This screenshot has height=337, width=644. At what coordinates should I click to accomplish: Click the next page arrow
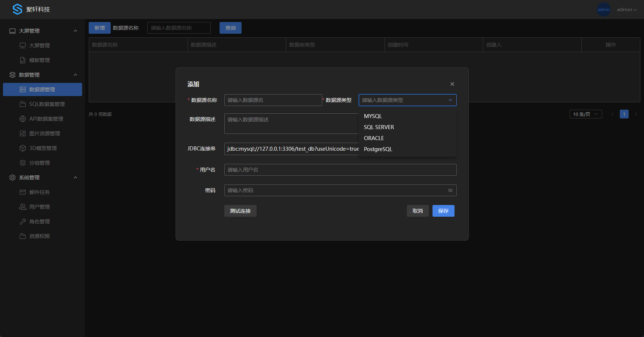click(636, 114)
